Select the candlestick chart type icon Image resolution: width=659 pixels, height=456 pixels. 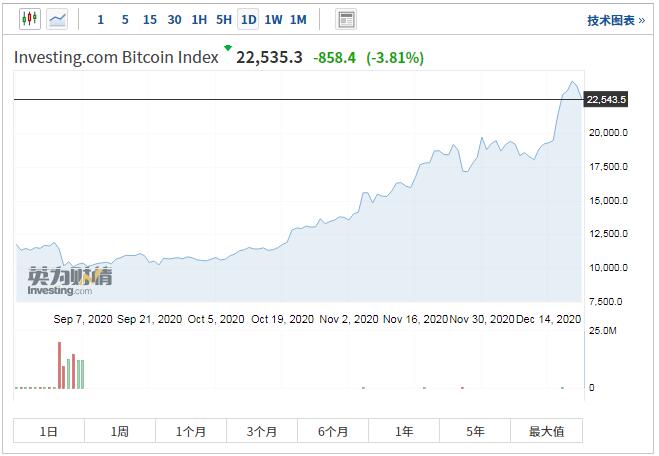tap(28, 19)
